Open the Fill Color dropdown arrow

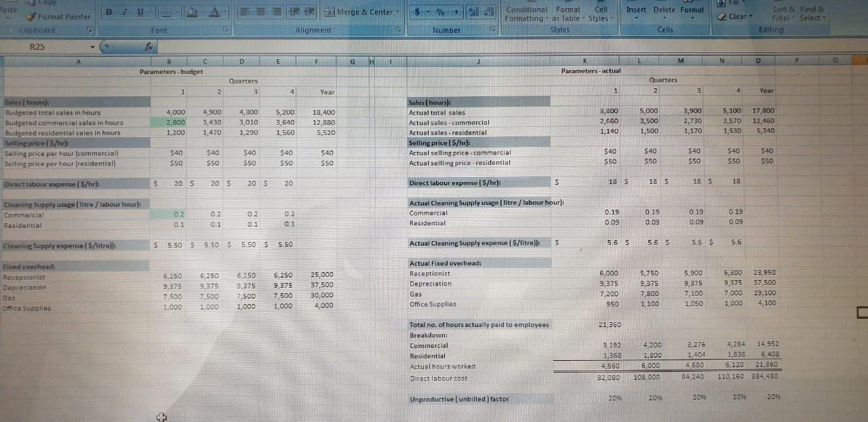(x=201, y=12)
